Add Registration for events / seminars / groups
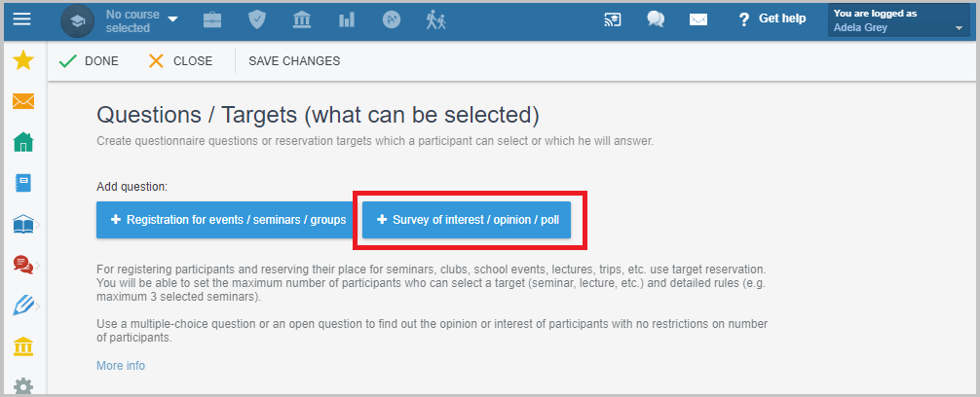Image resolution: width=980 pixels, height=397 pixels. click(229, 220)
